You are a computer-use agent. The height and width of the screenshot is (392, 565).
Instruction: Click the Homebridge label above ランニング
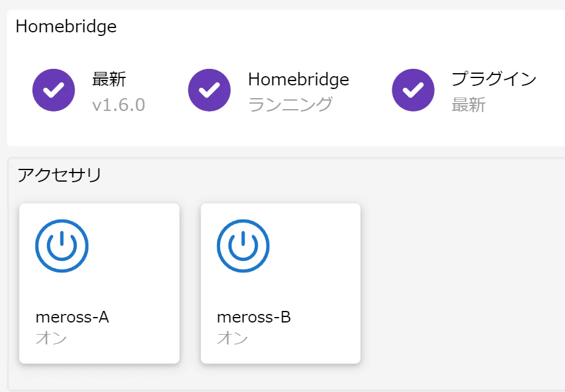[x=299, y=79]
